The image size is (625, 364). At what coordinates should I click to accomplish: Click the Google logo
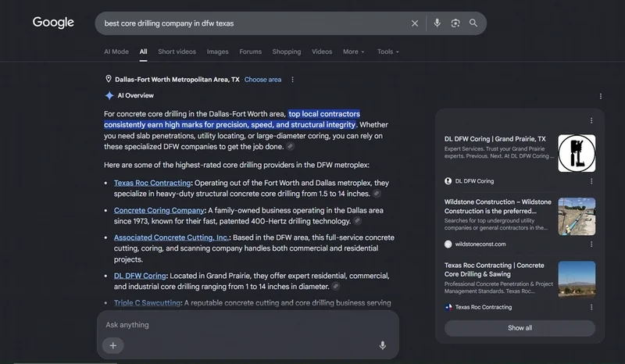pos(53,23)
